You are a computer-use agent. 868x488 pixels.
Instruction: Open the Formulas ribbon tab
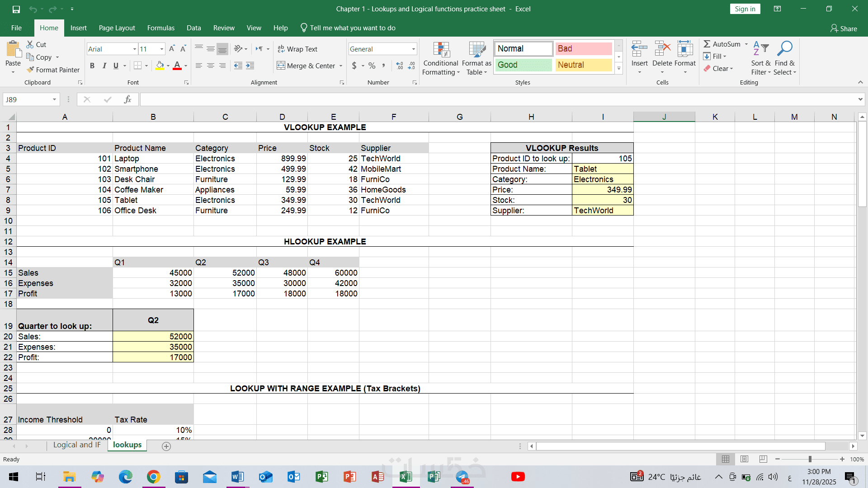click(160, 28)
